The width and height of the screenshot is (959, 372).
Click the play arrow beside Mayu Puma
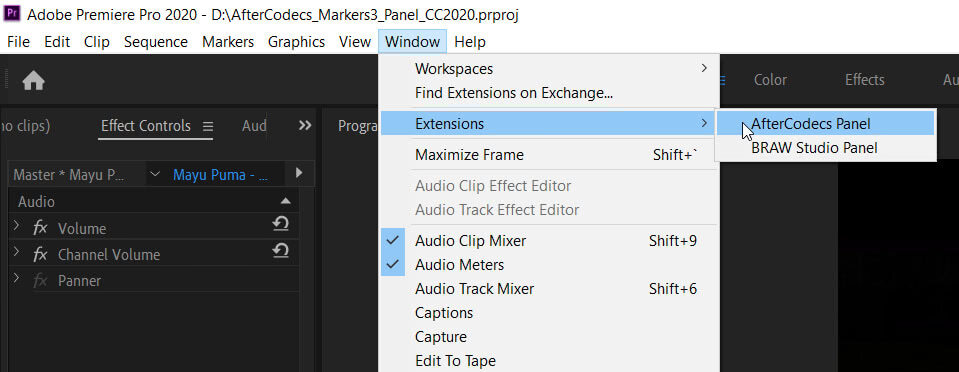click(x=298, y=173)
